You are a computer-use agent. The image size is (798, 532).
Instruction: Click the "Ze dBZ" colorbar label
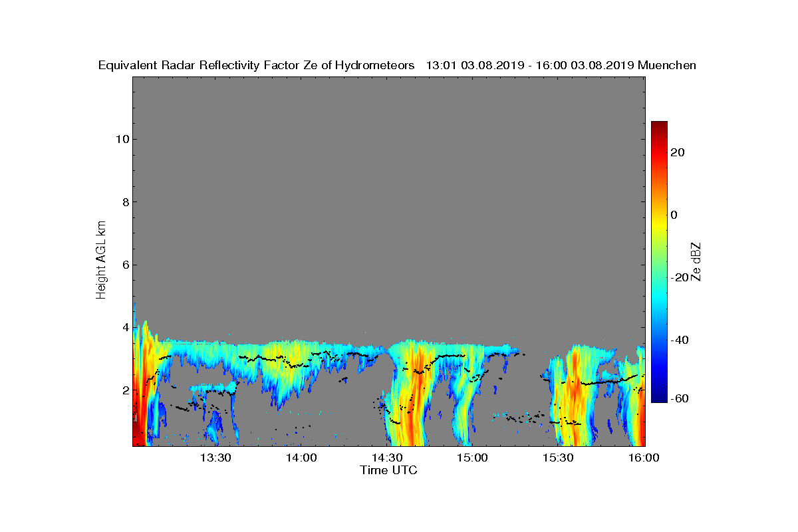coord(696,261)
